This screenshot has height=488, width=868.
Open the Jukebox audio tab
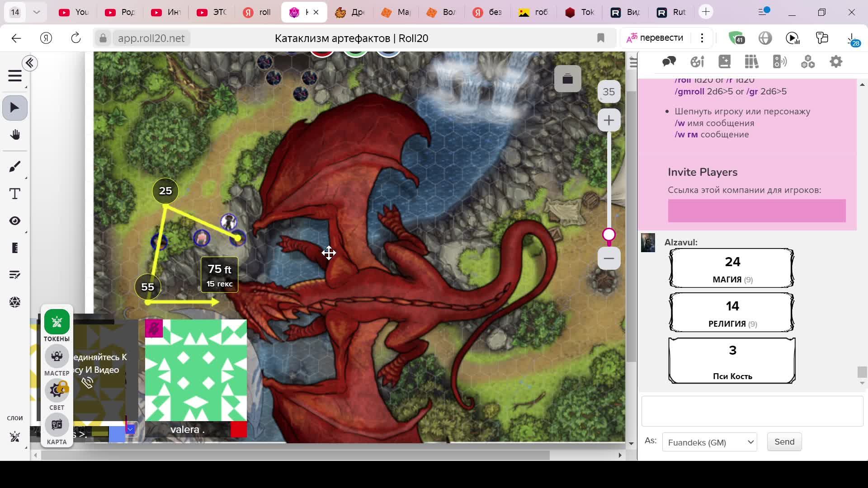click(780, 62)
